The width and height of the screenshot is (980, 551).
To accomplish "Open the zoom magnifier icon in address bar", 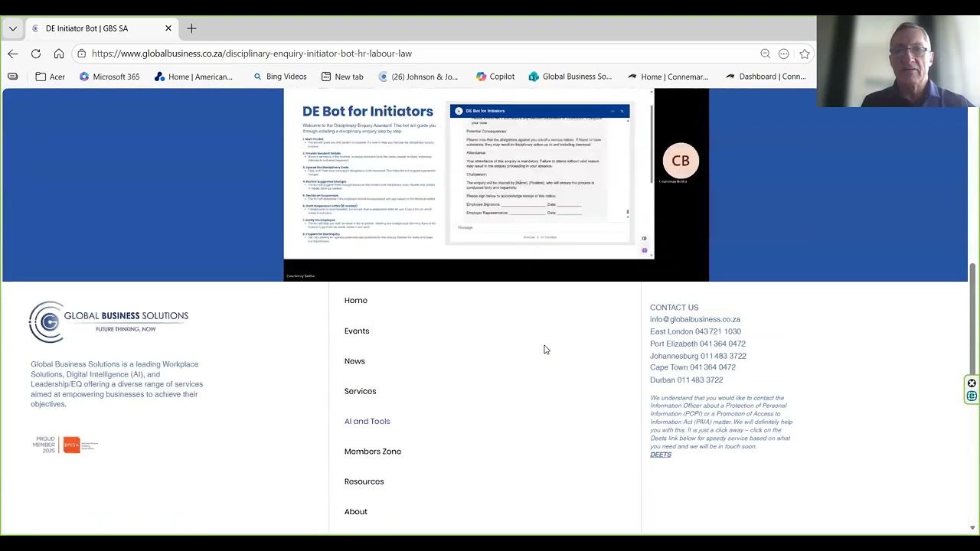I will coord(765,54).
